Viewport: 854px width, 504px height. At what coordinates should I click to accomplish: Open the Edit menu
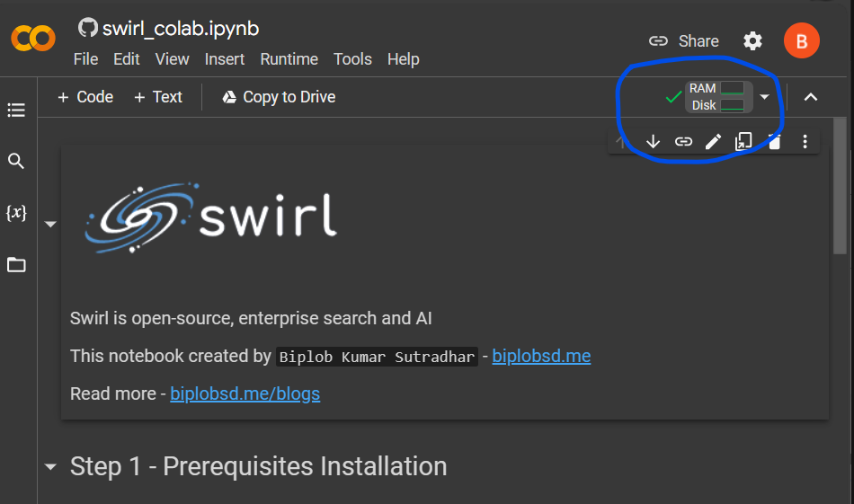[127, 58]
